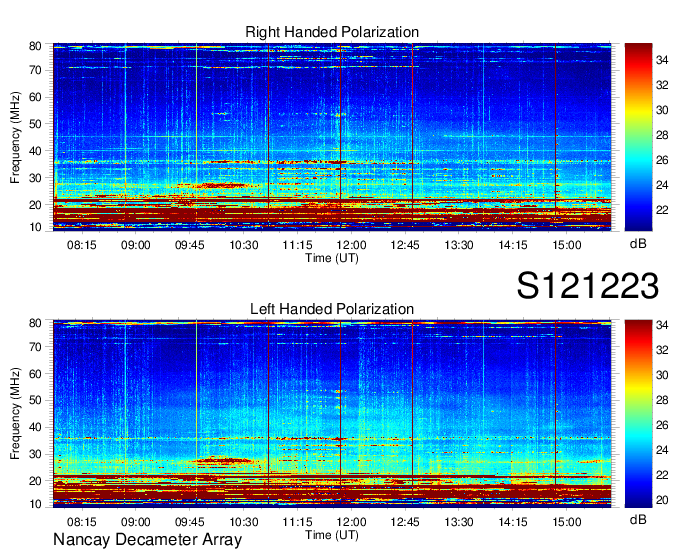Click the 08:15 tick label on the top plot

coord(82,245)
